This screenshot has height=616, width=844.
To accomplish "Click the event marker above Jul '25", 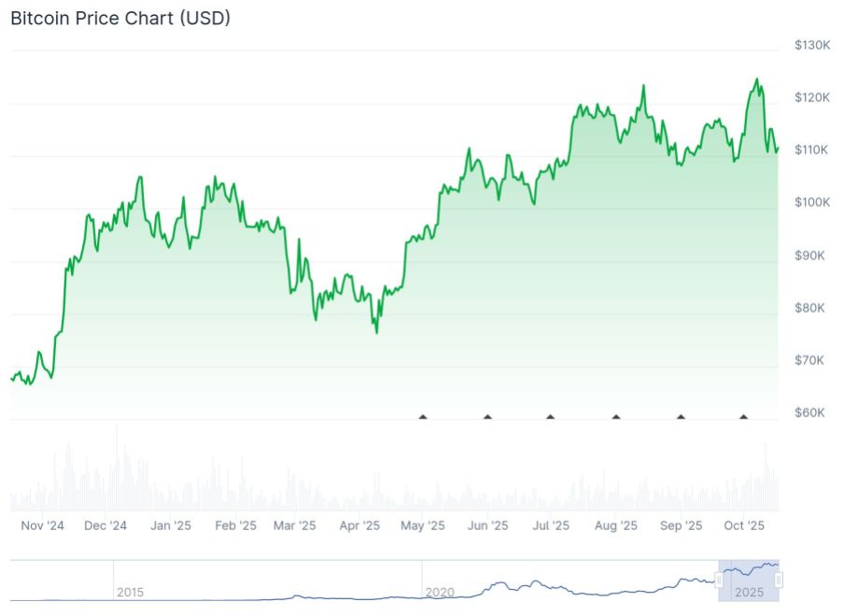I will coord(550,416).
